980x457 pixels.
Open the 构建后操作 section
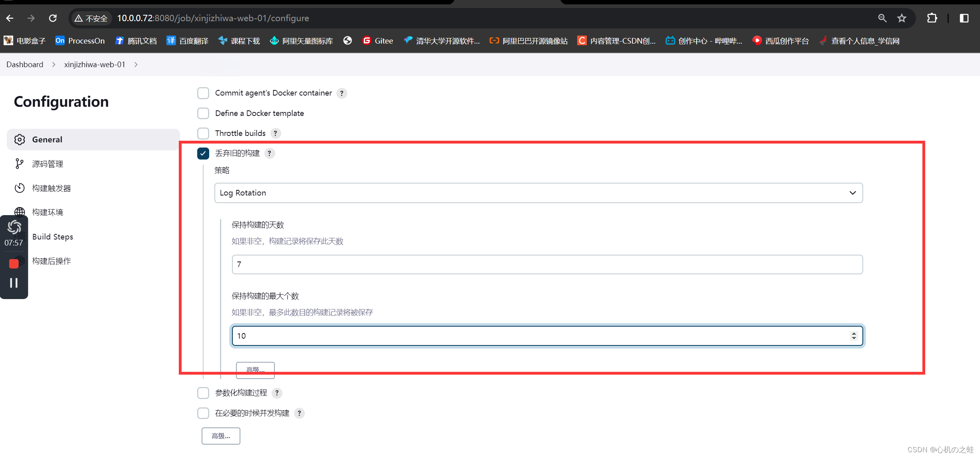coord(51,261)
